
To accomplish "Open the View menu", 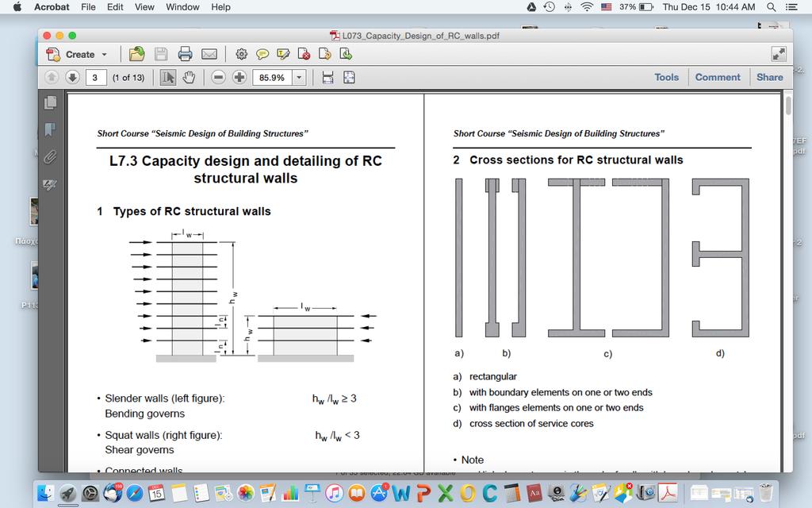I will (x=144, y=7).
